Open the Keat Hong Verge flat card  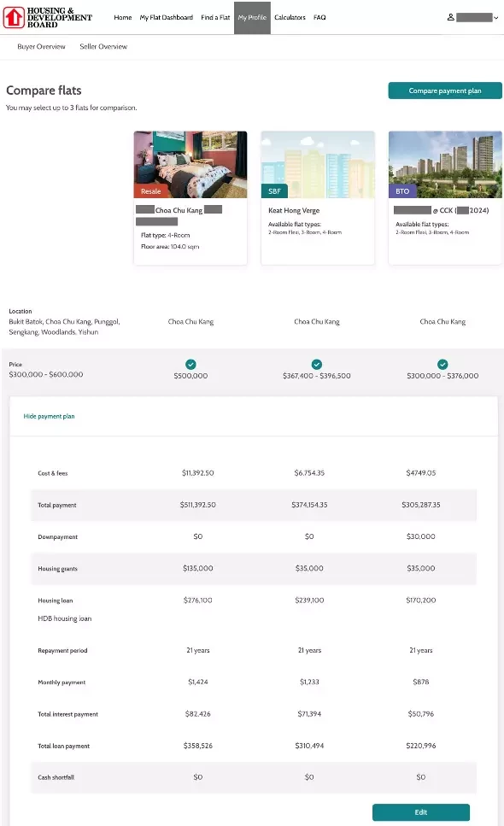318,198
